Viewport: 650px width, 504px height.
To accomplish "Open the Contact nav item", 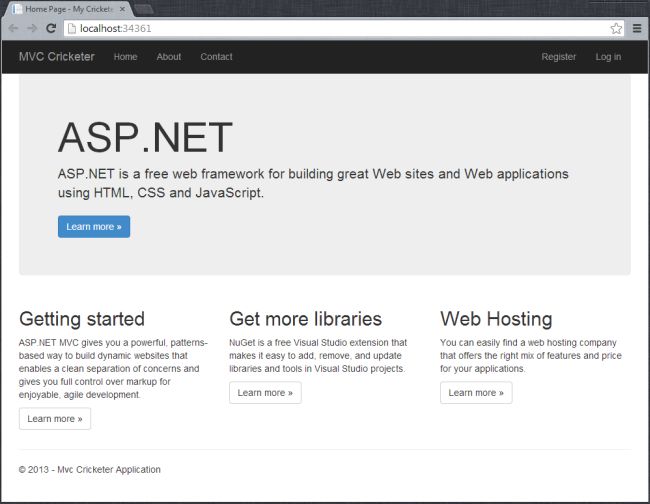I will pos(216,57).
